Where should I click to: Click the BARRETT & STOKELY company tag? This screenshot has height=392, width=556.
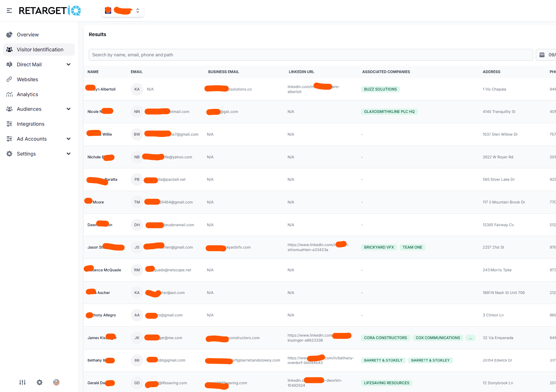(383, 360)
